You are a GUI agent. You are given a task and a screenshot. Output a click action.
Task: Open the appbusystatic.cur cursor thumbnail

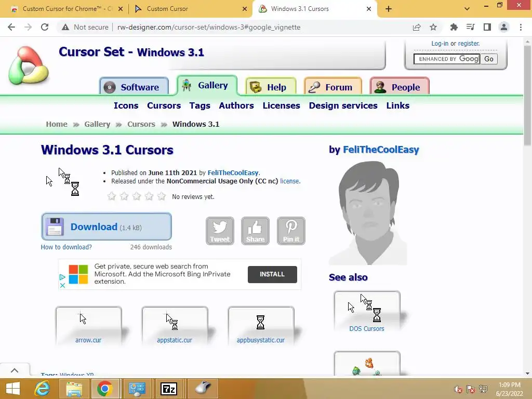pyautogui.click(x=261, y=326)
